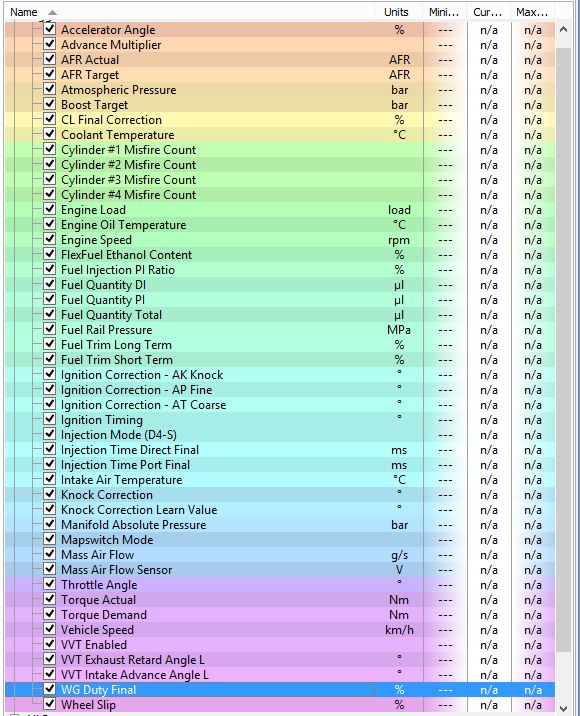Screen dimensions: 580x716
Task: Sort list by the Name column header
Action: click(x=190, y=12)
